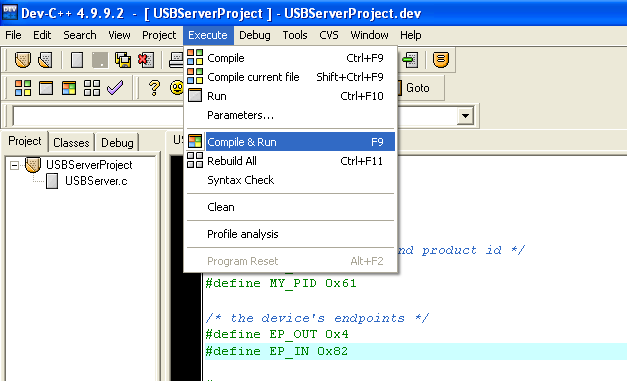Collapse the USBServerProject tree node
This screenshot has width=627, height=381.
point(14,165)
